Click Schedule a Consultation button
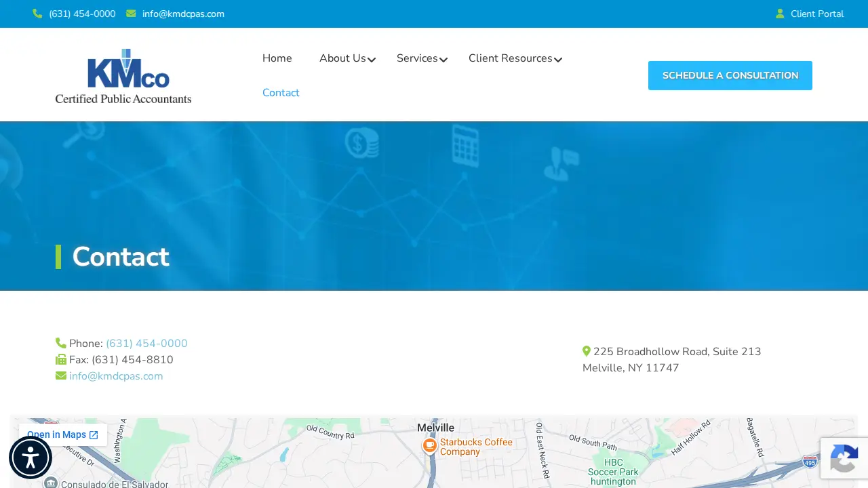The width and height of the screenshot is (868, 488). (x=730, y=75)
